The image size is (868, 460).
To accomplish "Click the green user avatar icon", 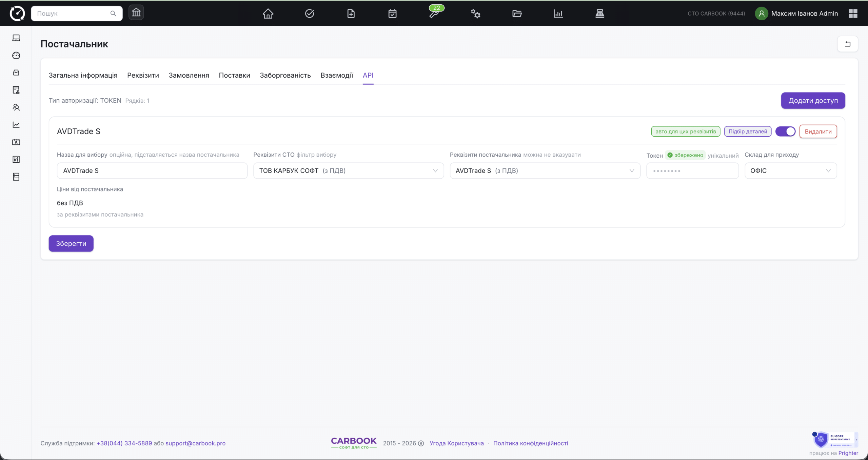I will pos(762,14).
